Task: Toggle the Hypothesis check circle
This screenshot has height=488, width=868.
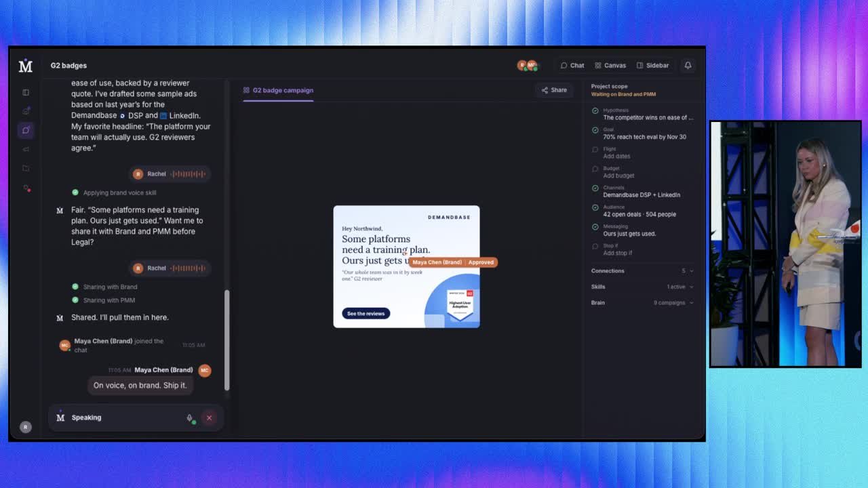Action: click(x=595, y=110)
